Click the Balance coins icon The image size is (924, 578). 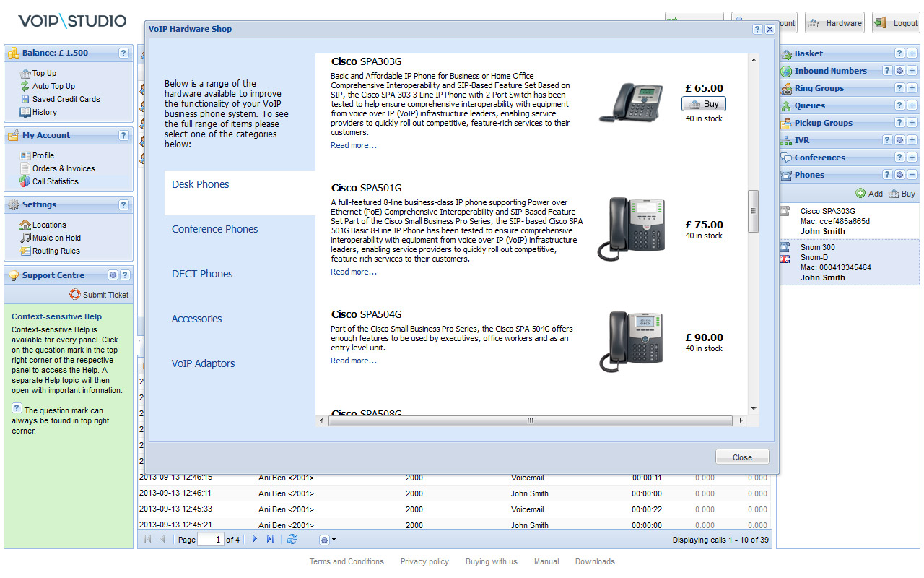pos(14,53)
